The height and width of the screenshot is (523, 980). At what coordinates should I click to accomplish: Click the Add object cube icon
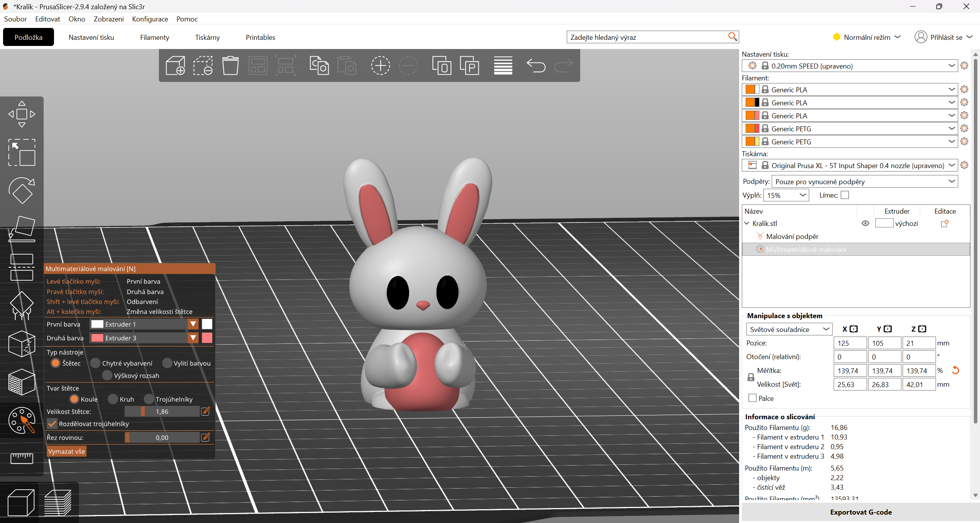[x=175, y=65]
